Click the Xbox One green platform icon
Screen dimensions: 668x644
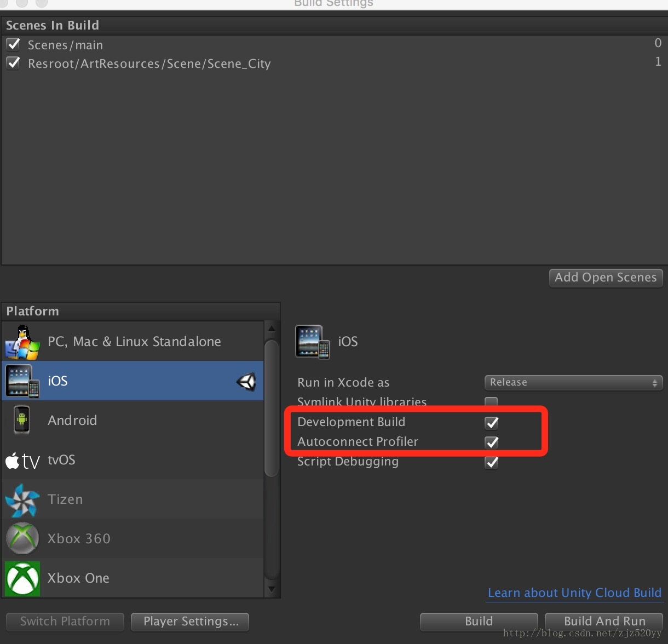(x=22, y=578)
